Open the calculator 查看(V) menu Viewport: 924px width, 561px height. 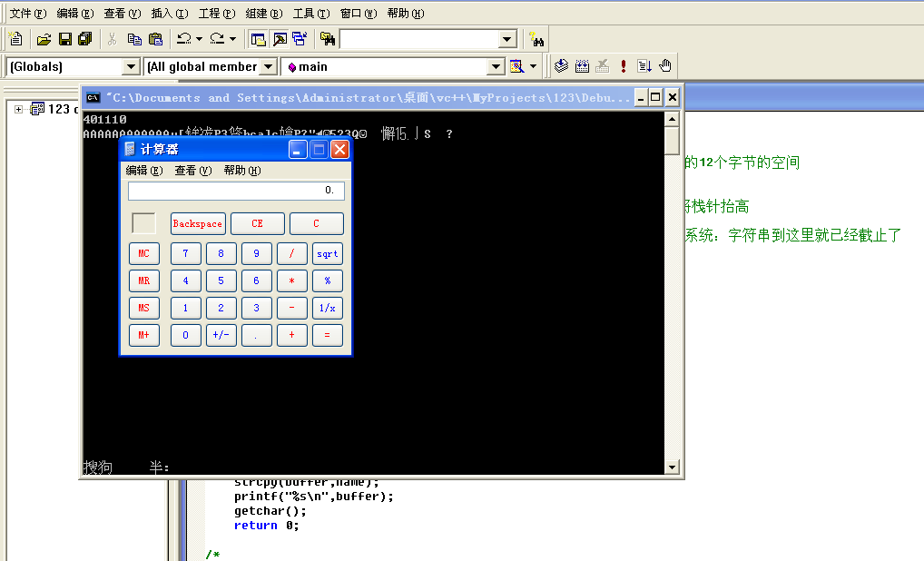(x=192, y=171)
